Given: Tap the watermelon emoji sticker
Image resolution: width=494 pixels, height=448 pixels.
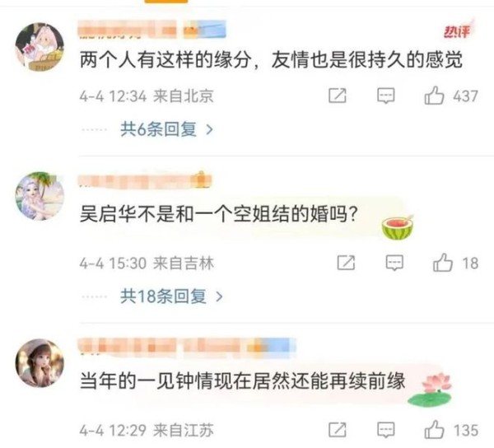Looking at the screenshot, I should tap(398, 227).
